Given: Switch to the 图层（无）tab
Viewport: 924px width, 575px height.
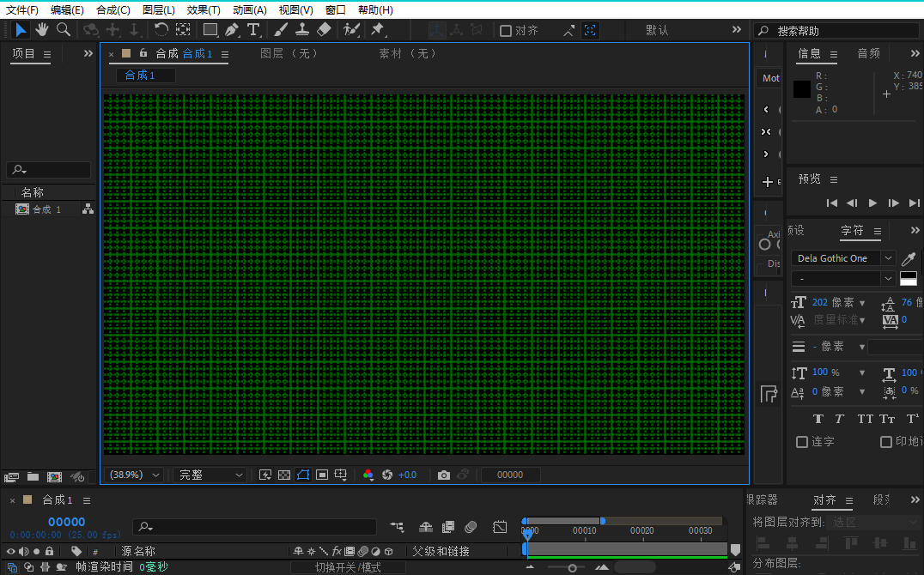Looking at the screenshot, I should pyautogui.click(x=290, y=53).
